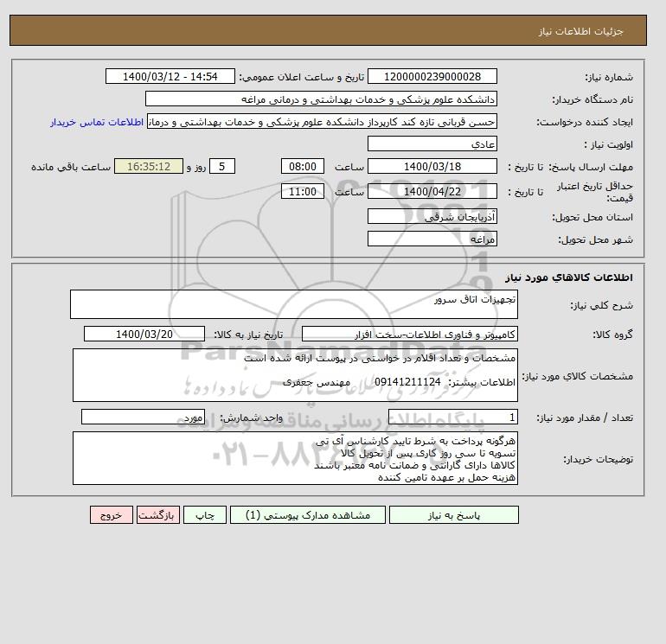Image resolution: width=666 pixels, height=644 pixels.
Task: Click the unit of measure field مورد
Action: (143, 417)
